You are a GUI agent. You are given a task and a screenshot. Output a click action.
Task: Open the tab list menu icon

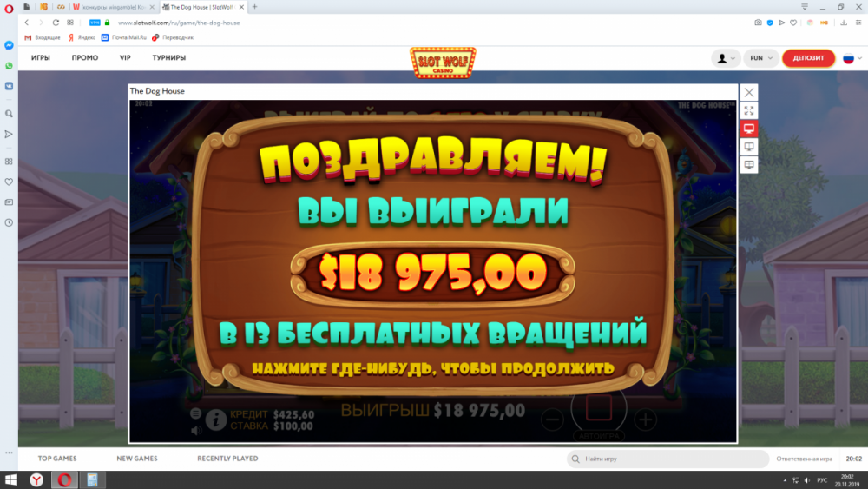[x=805, y=7]
